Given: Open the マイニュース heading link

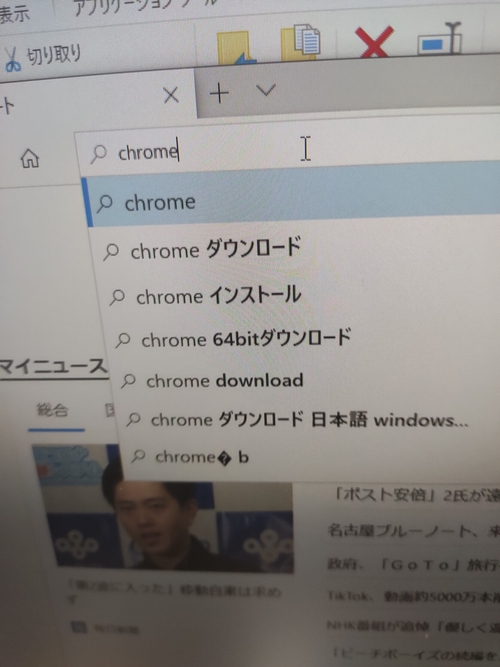Looking at the screenshot, I should coord(53,366).
